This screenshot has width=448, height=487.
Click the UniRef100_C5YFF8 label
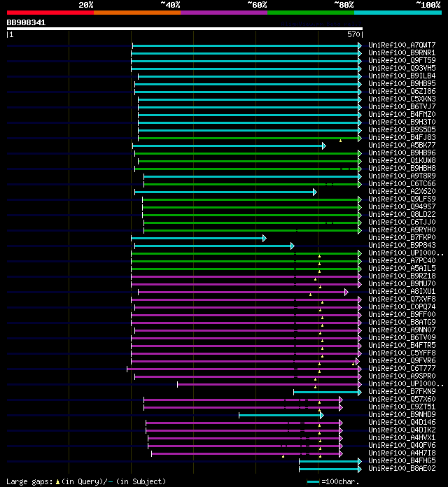pos(402,353)
